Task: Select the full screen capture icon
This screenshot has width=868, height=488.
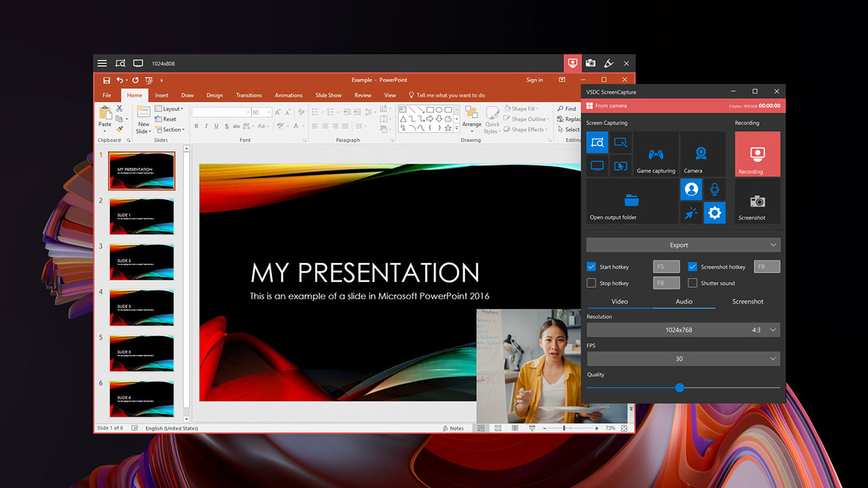Action: (x=597, y=166)
